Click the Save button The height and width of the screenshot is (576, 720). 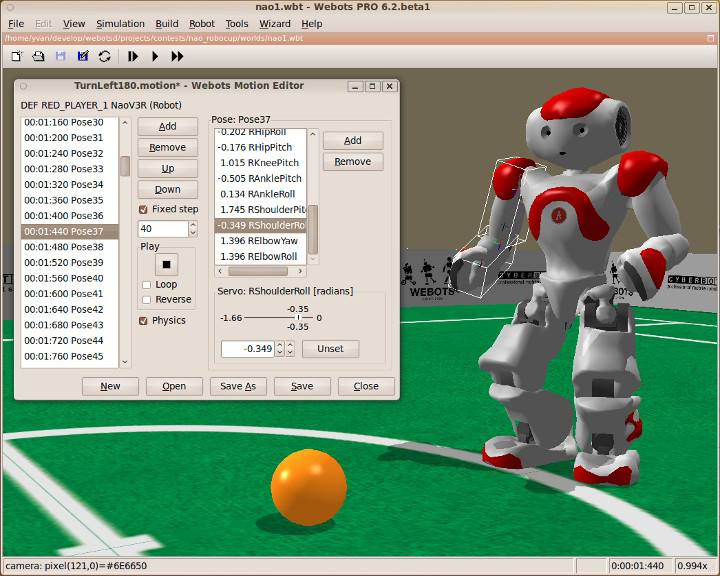coord(302,386)
